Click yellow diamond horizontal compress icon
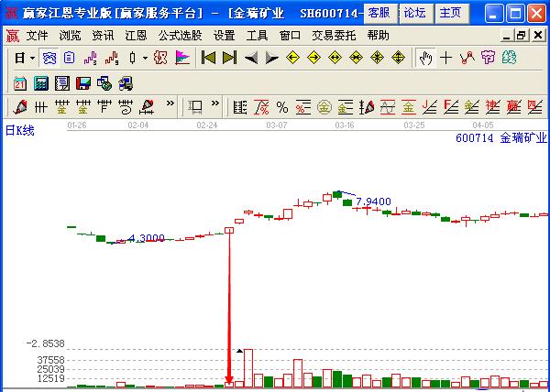 pyautogui.click(x=356, y=58)
